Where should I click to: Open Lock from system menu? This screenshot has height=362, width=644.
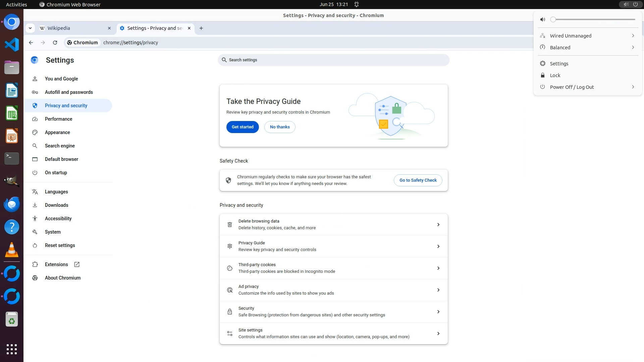pos(555,75)
